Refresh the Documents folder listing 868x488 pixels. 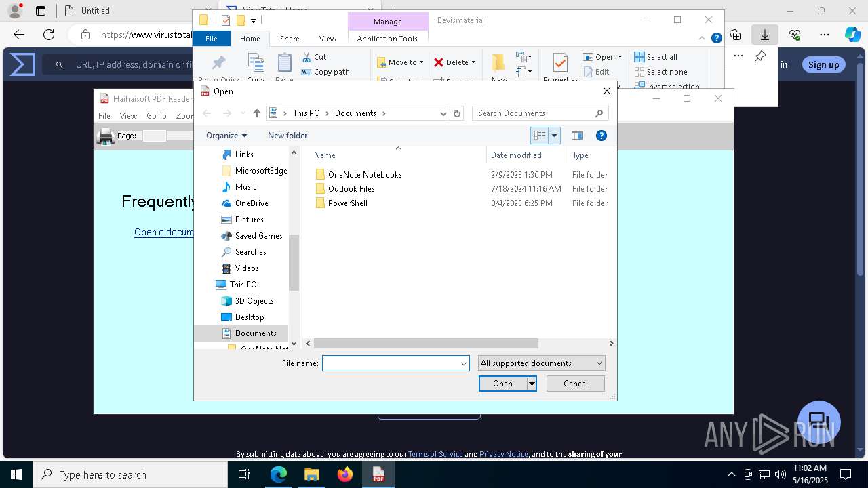(x=457, y=113)
